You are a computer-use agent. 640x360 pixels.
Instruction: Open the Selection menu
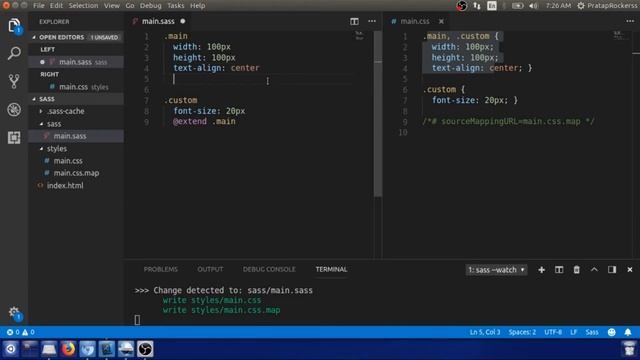point(83,6)
